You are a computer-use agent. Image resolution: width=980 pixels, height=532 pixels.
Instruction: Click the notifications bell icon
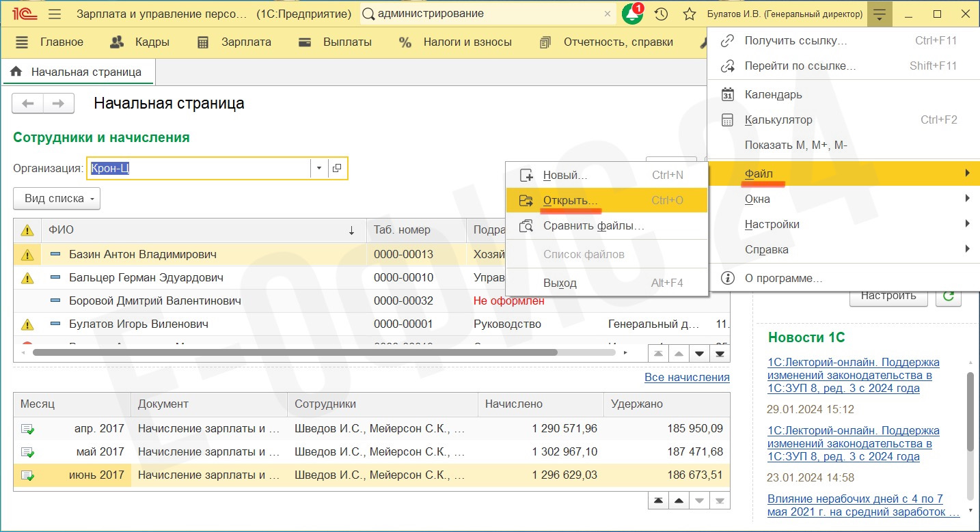point(631,14)
